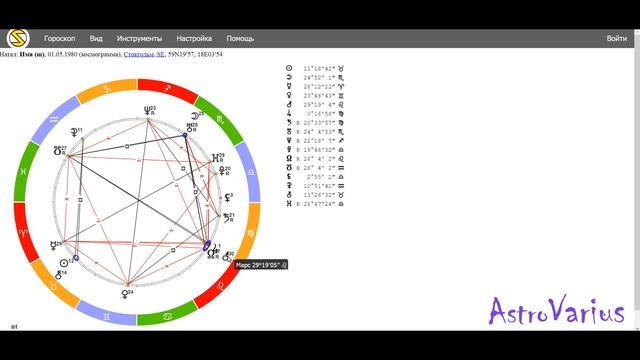Select Moon glyph labeled 25 on chart
The height and width of the screenshot is (360, 640).
coord(195,116)
